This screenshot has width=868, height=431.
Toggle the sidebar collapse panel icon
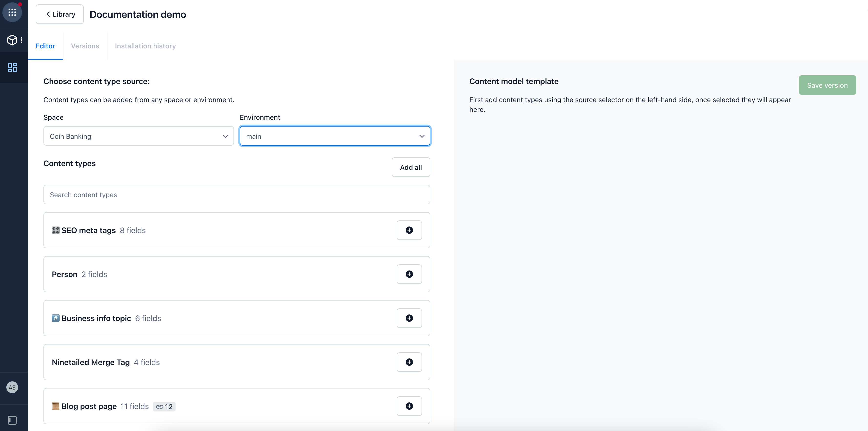pos(12,420)
